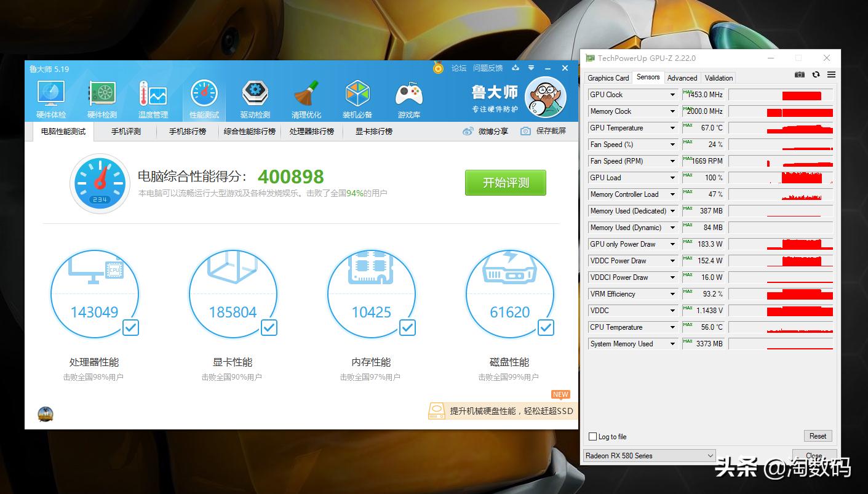868x494 pixels.
Task: Click the 开始评测 start benchmark button
Action: pos(505,183)
